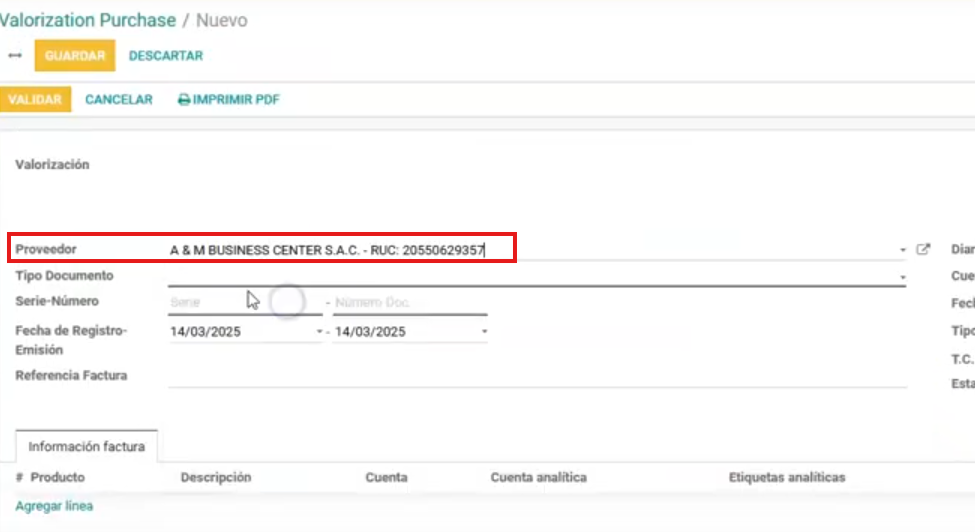The width and height of the screenshot is (975, 532).
Task: Open the Fecha de Registro date dropdown
Action: tap(319, 332)
